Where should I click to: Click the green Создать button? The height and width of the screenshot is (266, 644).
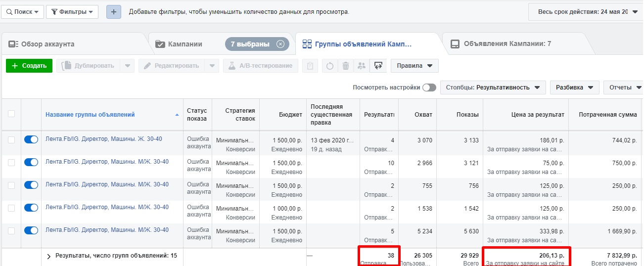(29, 66)
